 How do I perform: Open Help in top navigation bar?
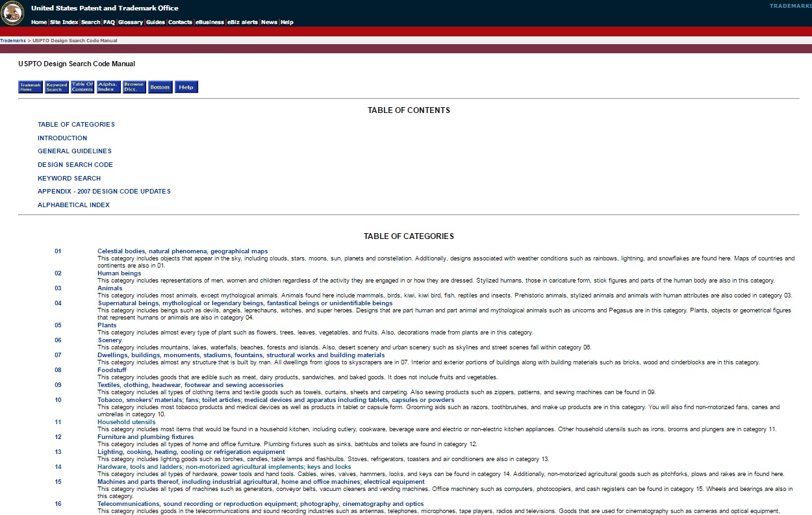[x=287, y=22]
